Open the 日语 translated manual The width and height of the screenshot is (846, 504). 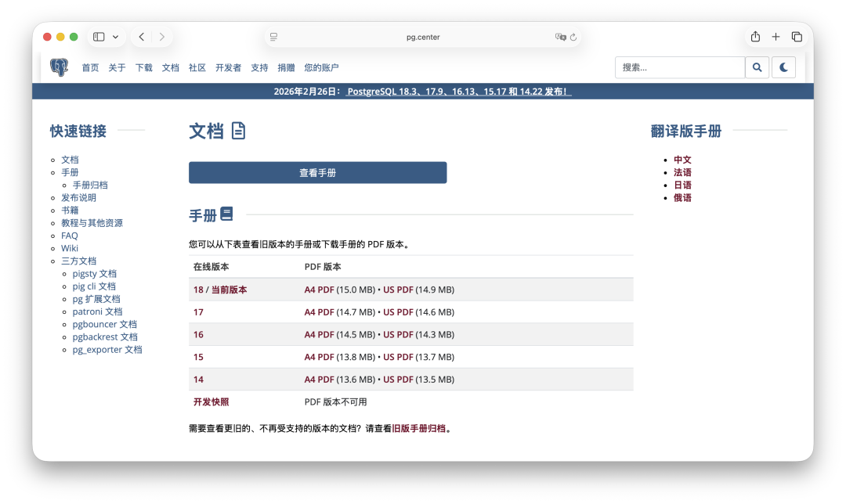coord(682,185)
